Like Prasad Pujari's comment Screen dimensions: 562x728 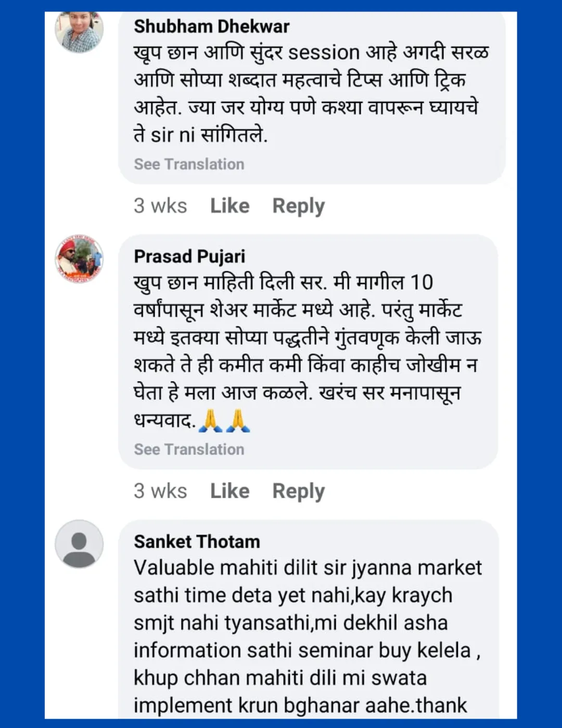(229, 491)
